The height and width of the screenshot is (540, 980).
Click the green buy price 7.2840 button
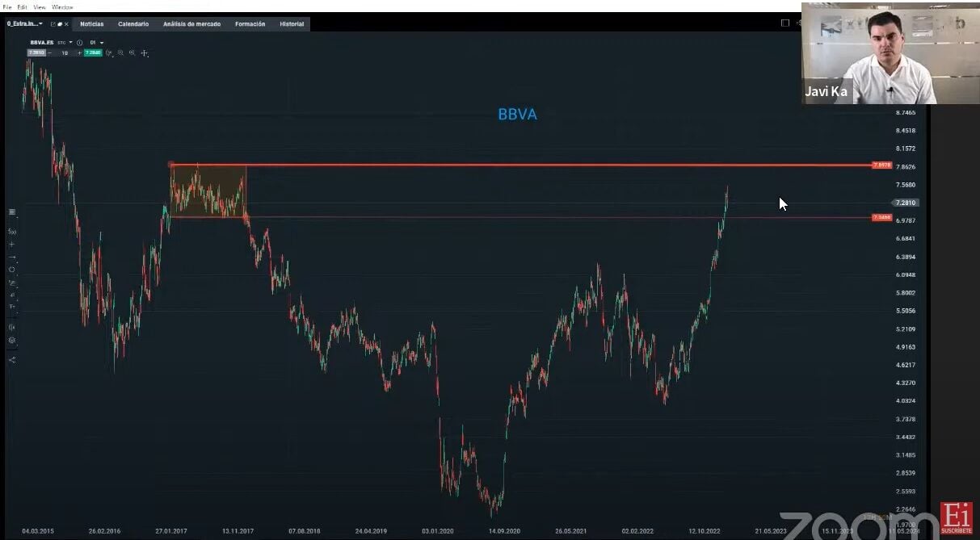(x=93, y=52)
